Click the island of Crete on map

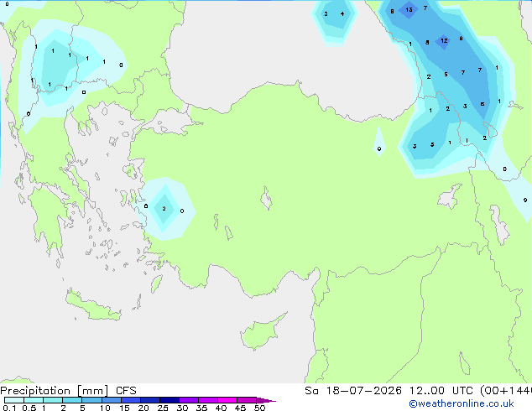(93, 308)
